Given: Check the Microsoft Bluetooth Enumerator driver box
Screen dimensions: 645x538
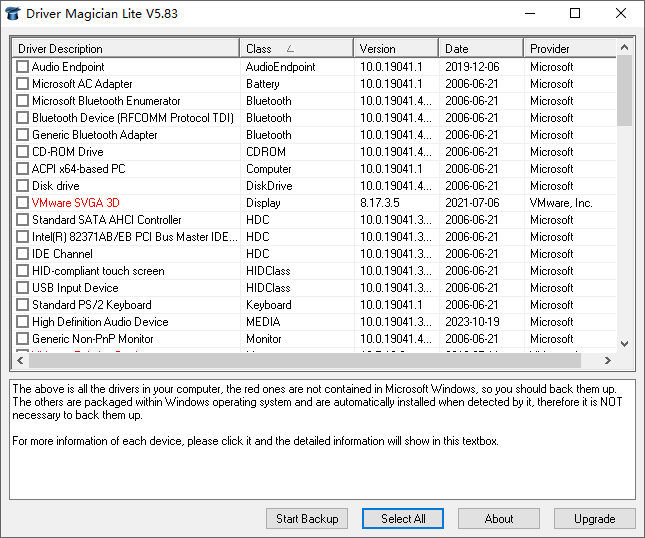Looking at the screenshot, I should (x=22, y=101).
